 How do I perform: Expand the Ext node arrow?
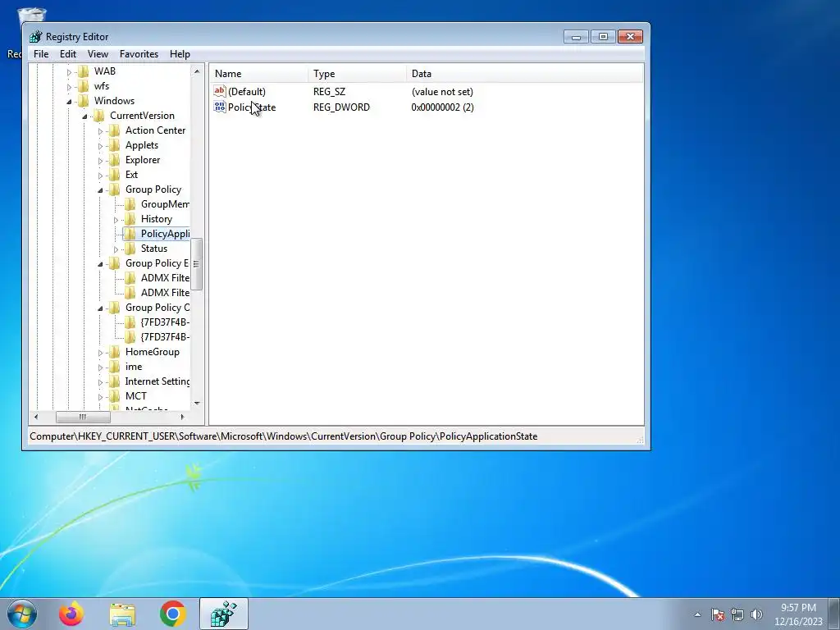(100, 176)
